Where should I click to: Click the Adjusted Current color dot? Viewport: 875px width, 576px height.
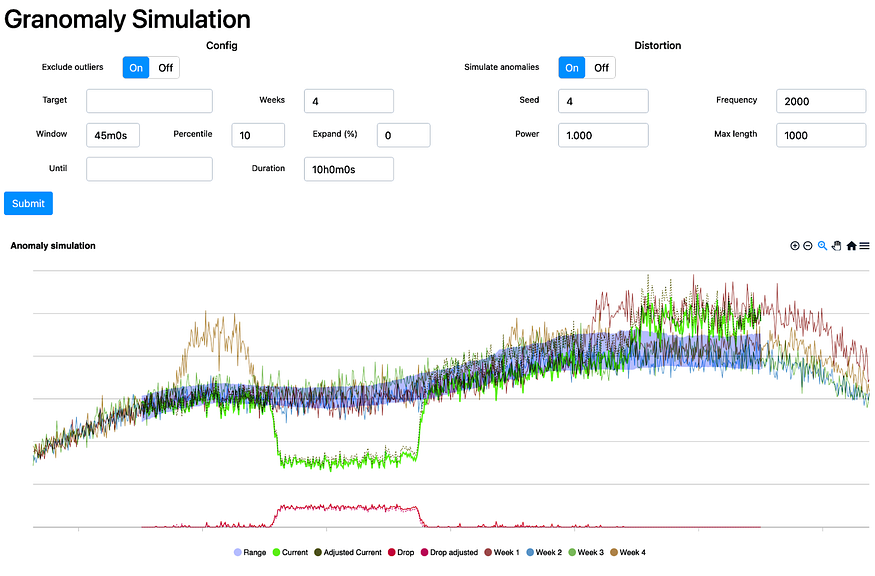click(x=317, y=552)
